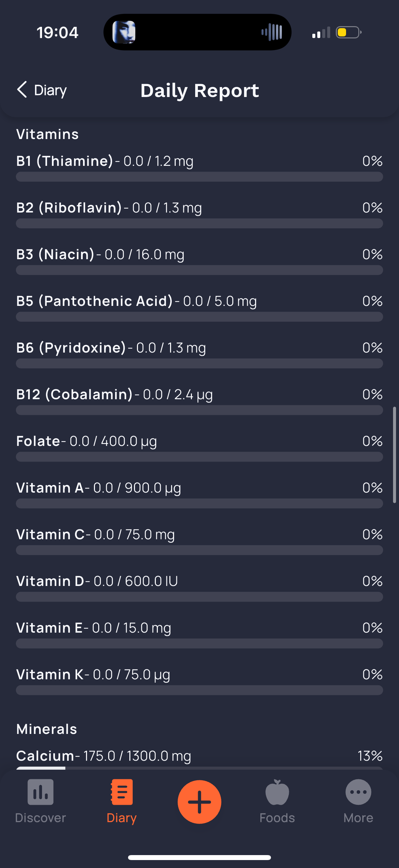399x868 pixels.
Task: Click the vertical scrollbar indicator
Action: pyautogui.click(x=394, y=455)
